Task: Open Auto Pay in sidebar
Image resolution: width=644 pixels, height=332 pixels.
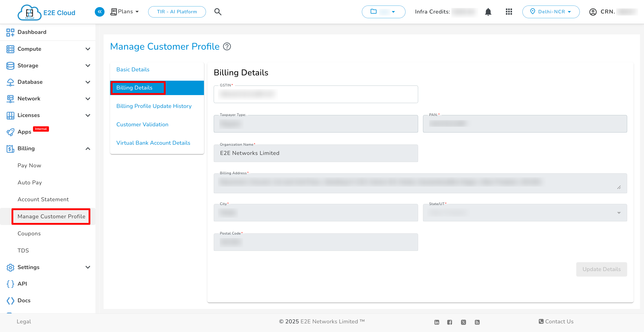Action: tap(29, 183)
